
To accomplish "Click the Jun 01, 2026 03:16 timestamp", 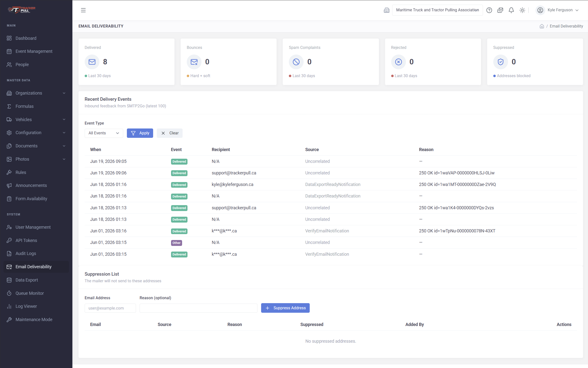I will [x=108, y=231].
